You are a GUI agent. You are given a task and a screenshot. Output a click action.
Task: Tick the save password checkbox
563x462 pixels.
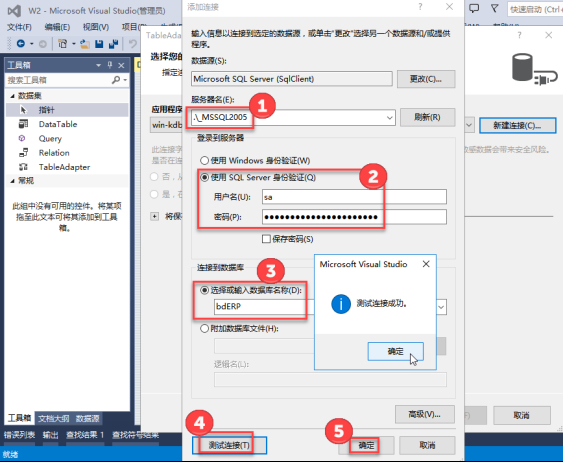point(266,239)
